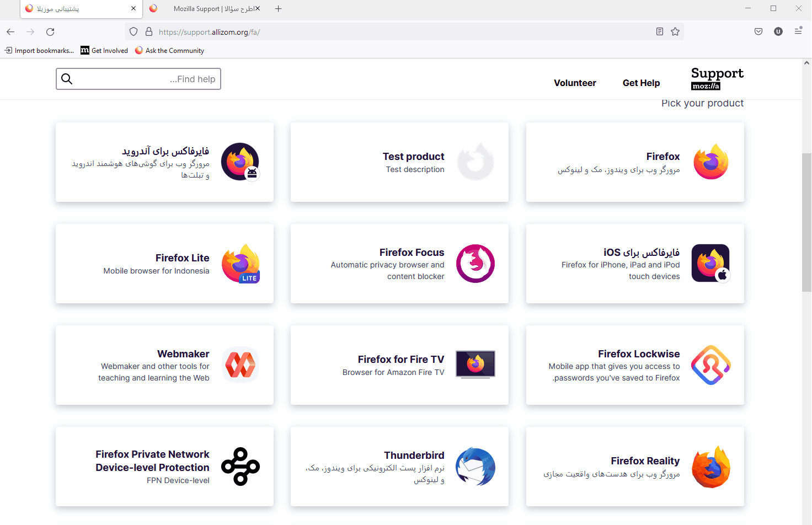The width and height of the screenshot is (812, 525).
Task: Click inside the Find help search box
Action: click(x=138, y=79)
